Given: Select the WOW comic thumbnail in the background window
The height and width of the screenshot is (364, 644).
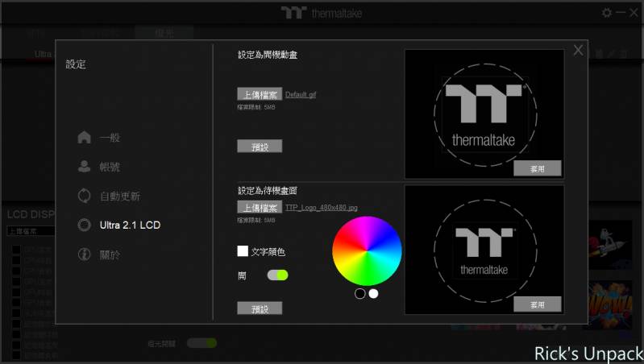Looking at the screenshot, I should [x=610, y=305].
